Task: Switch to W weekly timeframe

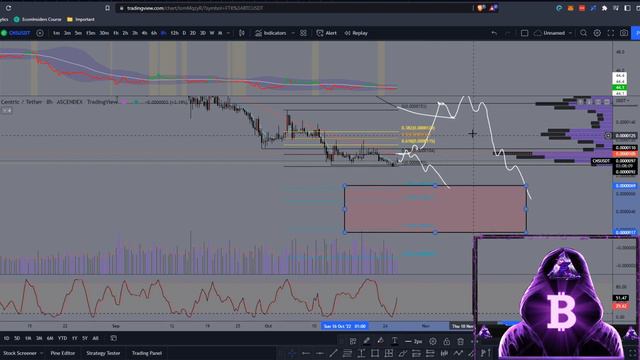Action: [211, 33]
